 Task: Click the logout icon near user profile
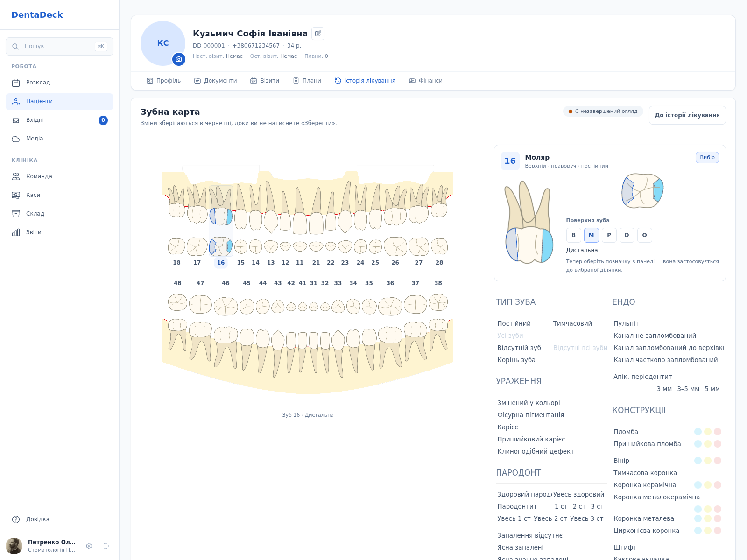click(x=106, y=546)
